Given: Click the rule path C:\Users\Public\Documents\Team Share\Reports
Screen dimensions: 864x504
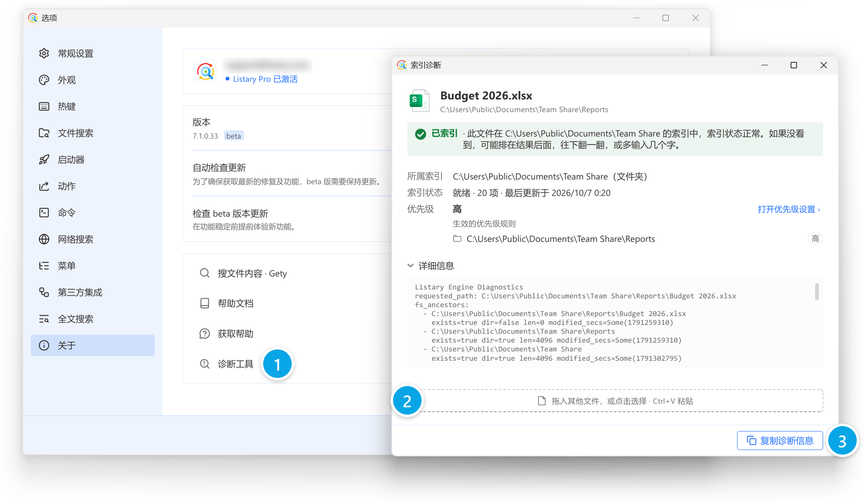Looking at the screenshot, I should 560,239.
